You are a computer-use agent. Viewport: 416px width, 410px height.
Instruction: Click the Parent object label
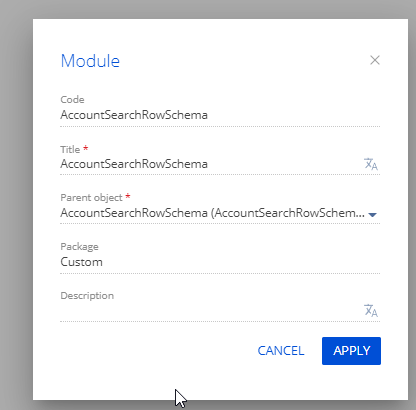click(91, 198)
